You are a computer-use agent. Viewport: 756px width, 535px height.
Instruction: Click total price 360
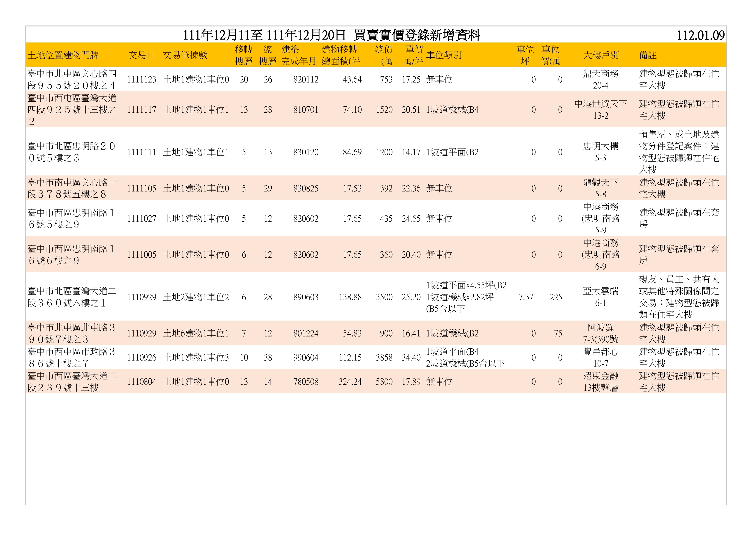(x=386, y=255)
